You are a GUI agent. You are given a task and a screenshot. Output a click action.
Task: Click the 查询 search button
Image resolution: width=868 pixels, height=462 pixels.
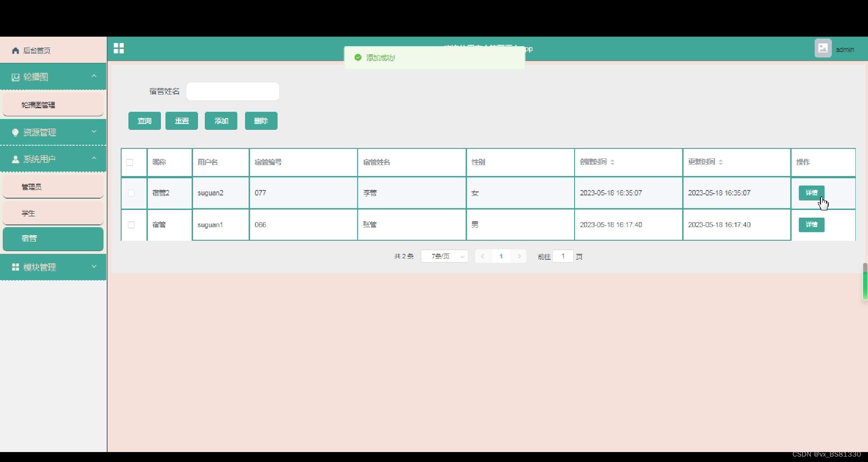pos(145,121)
